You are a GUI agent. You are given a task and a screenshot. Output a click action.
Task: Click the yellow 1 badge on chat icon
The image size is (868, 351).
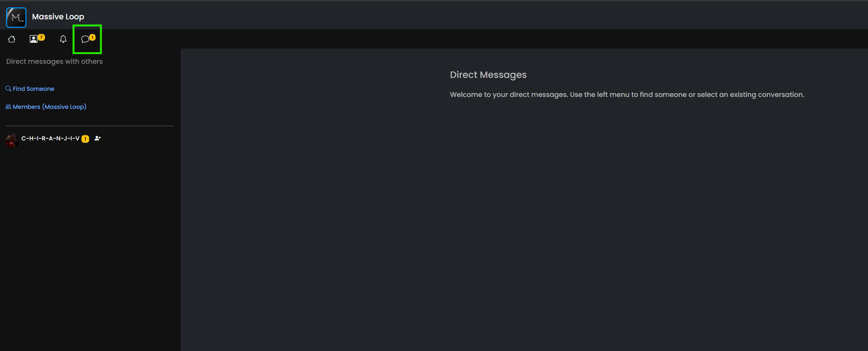coord(92,37)
